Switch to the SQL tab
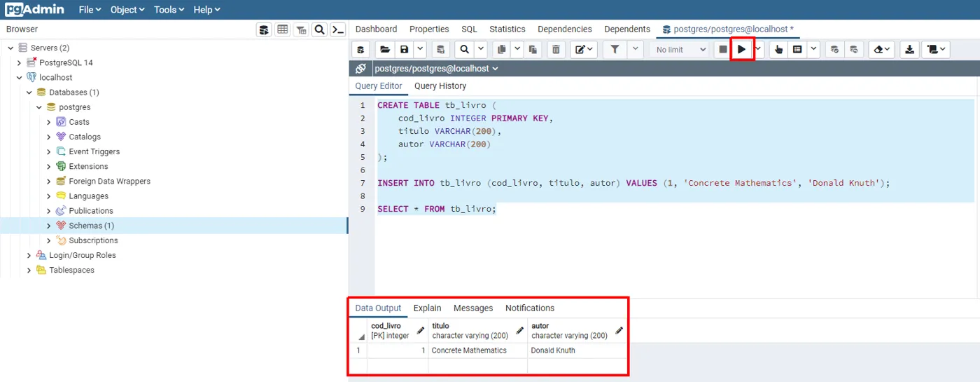The height and width of the screenshot is (382, 980). (469, 29)
